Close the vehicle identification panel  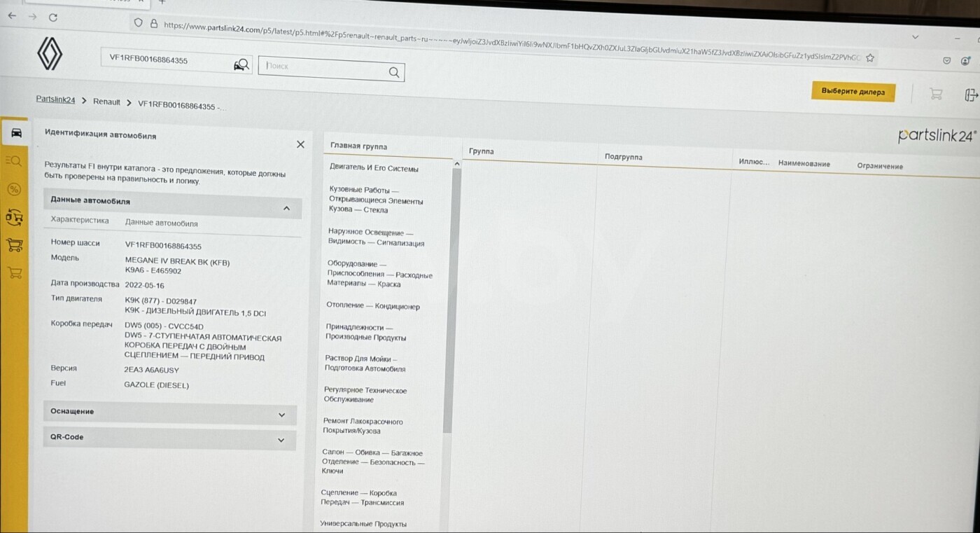pos(300,144)
